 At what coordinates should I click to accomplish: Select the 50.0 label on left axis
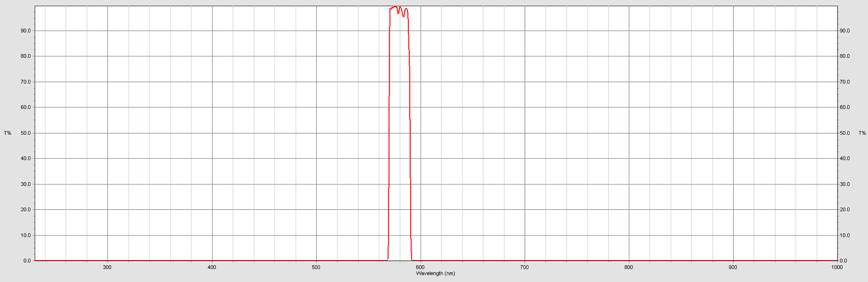coord(26,133)
